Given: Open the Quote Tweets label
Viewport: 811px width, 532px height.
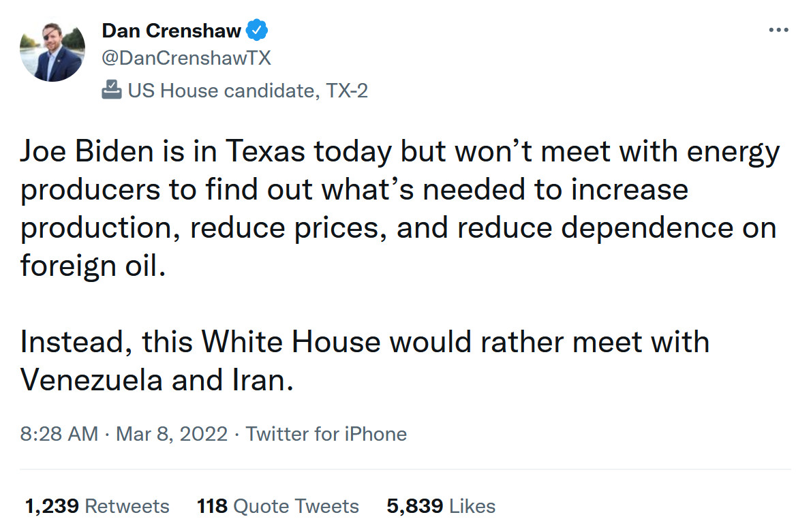Looking at the screenshot, I should click(296, 506).
